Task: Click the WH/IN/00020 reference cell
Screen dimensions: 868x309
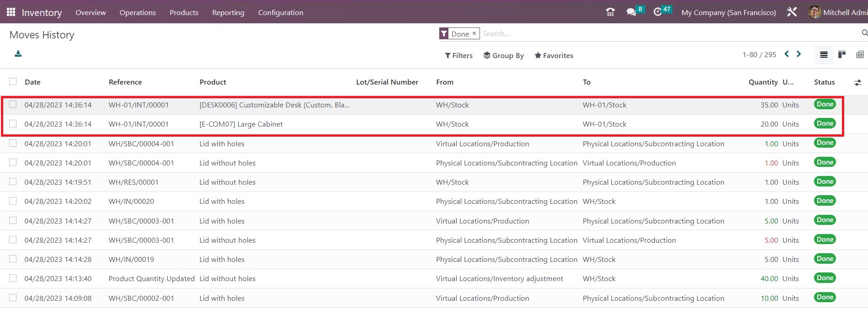Action: pyautogui.click(x=131, y=201)
